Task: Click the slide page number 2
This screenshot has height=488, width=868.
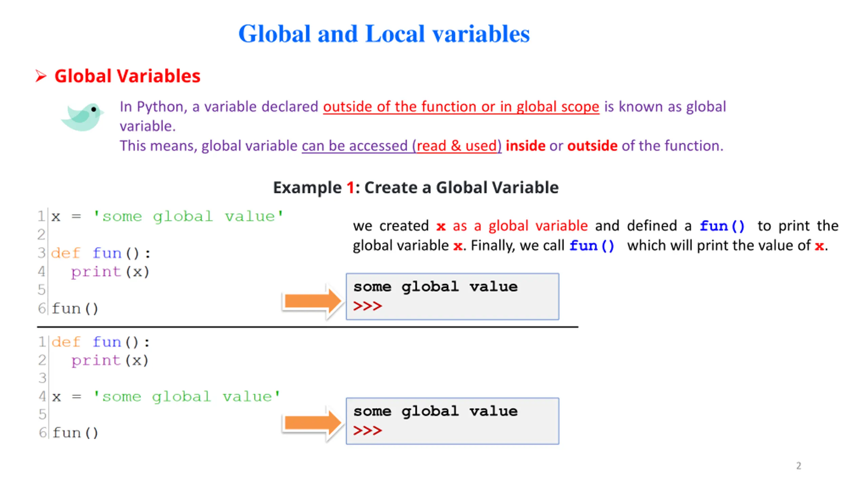Action: pyautogui.click(x=799, y=466)
